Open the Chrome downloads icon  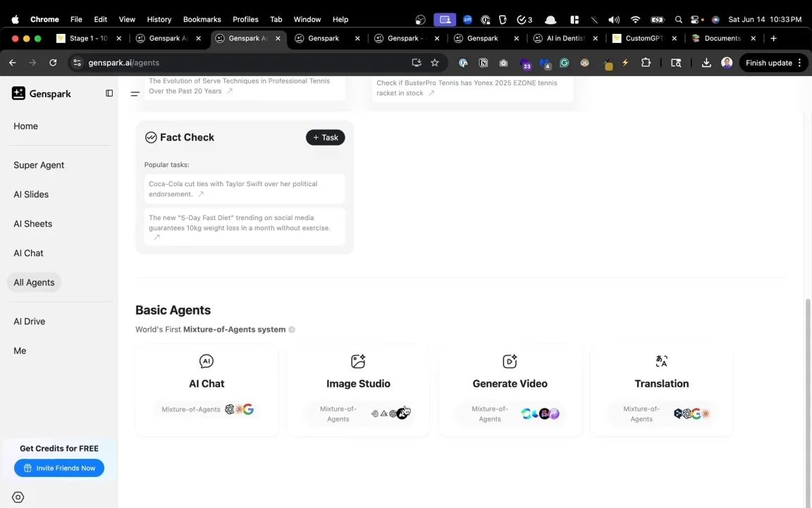point(706,63)
